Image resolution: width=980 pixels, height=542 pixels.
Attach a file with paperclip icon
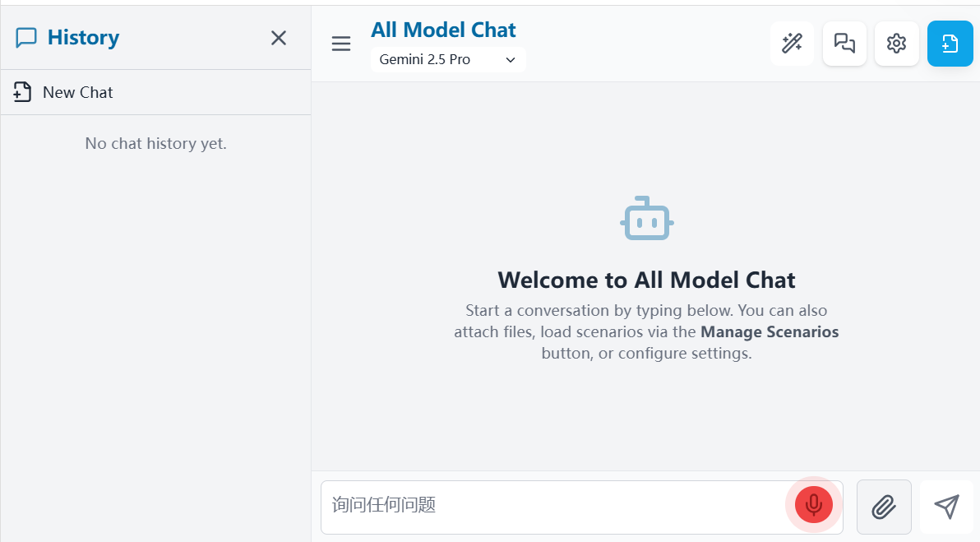click(884, 507)
